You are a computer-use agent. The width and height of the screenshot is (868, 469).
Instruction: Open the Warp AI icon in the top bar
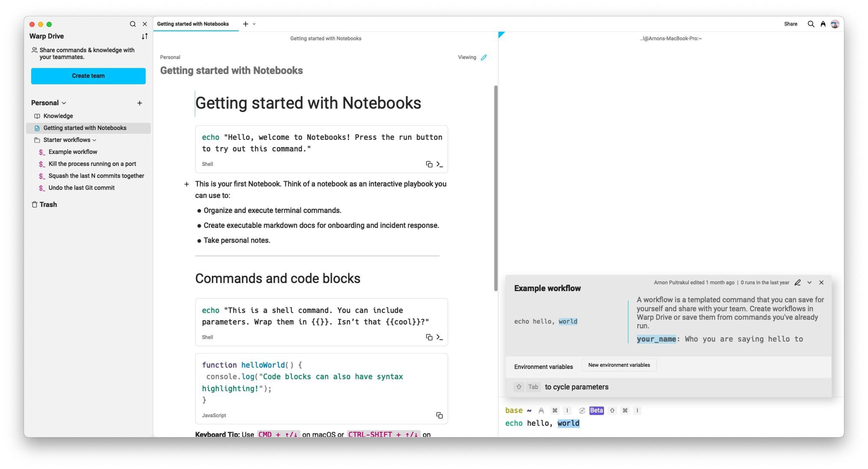[x=823, y=24]
